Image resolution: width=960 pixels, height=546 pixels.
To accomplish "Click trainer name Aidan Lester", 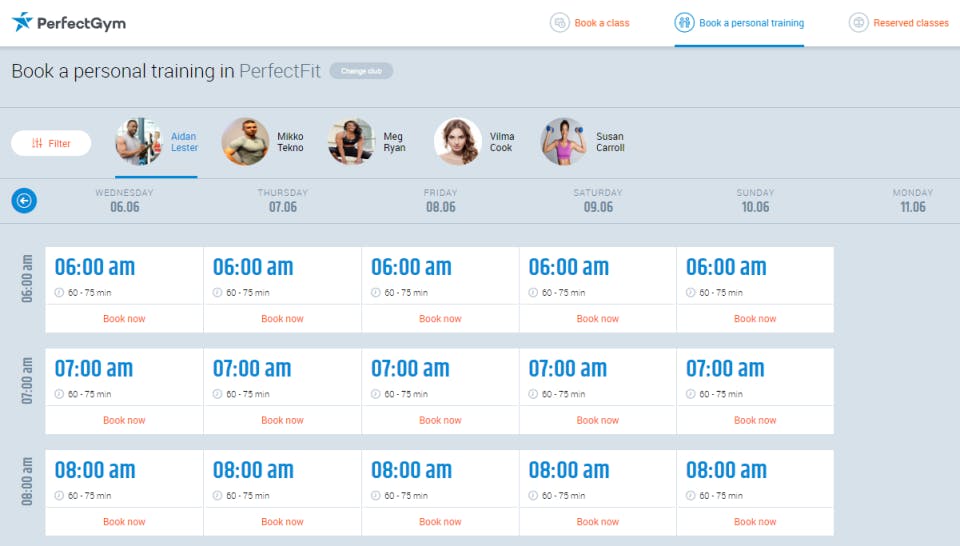I will click(184, 142).
